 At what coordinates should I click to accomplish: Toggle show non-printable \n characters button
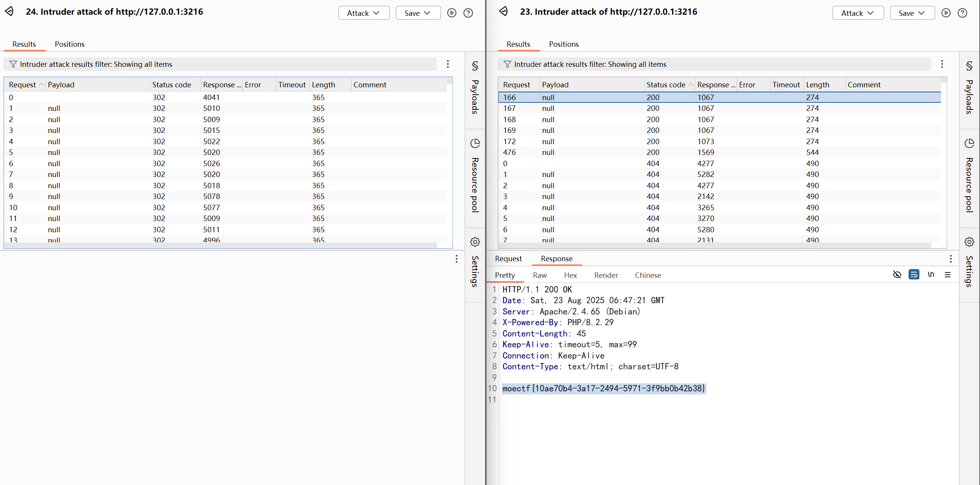pos(931,275)
